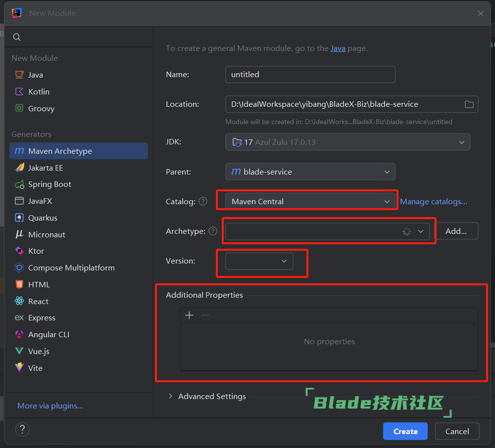Click the Jakarta EE sail icon

(19, 168)
